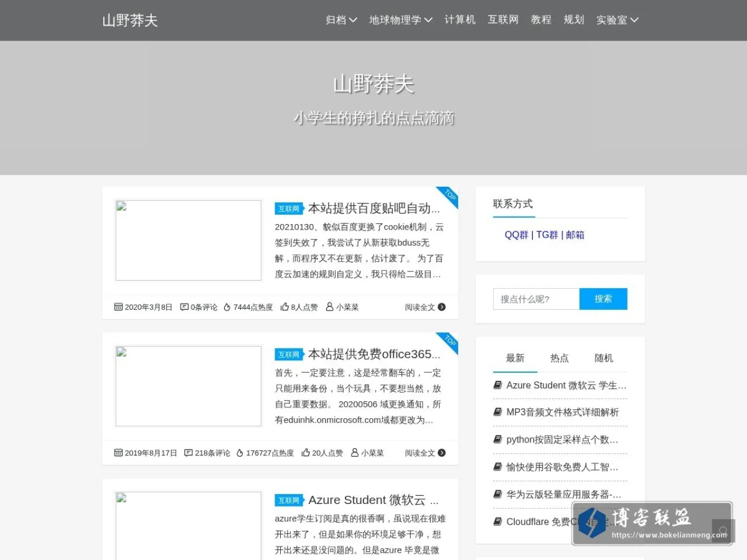Switch to the 最新 tab

coord(515,358)
